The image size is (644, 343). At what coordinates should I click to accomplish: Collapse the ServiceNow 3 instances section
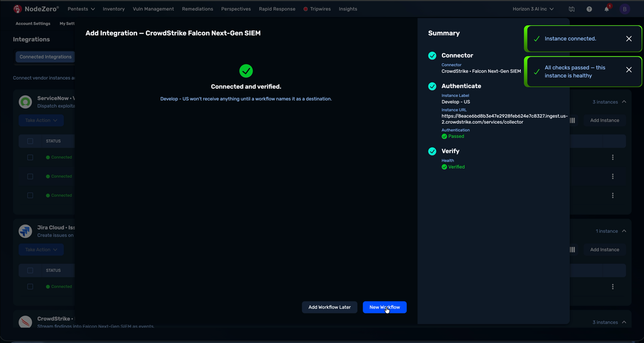(624, 102)
